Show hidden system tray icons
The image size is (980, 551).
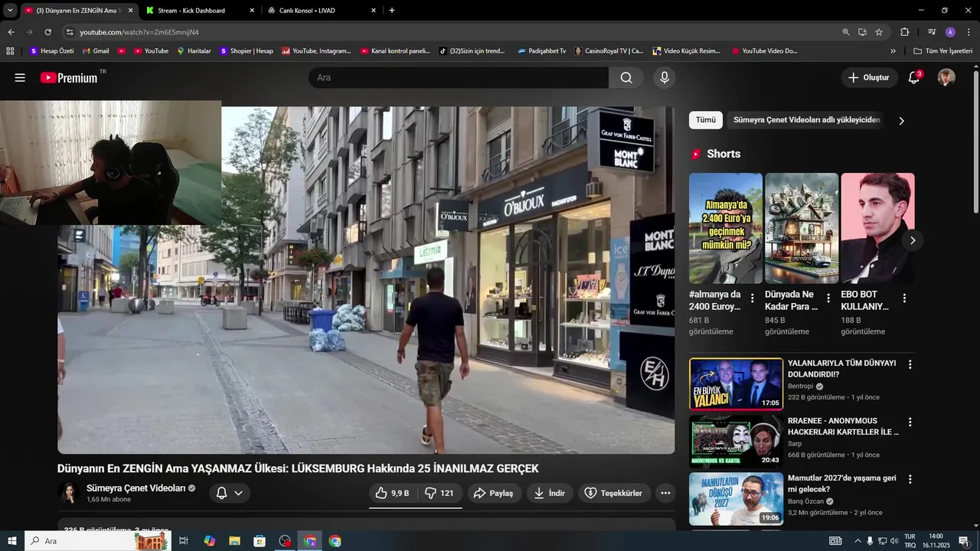click(x=857, y=541)
